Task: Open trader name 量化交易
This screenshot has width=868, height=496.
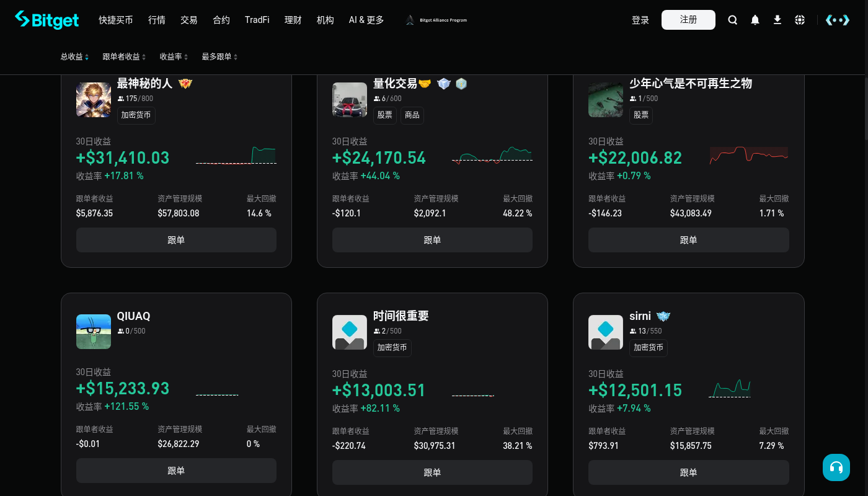Action: 395,83
